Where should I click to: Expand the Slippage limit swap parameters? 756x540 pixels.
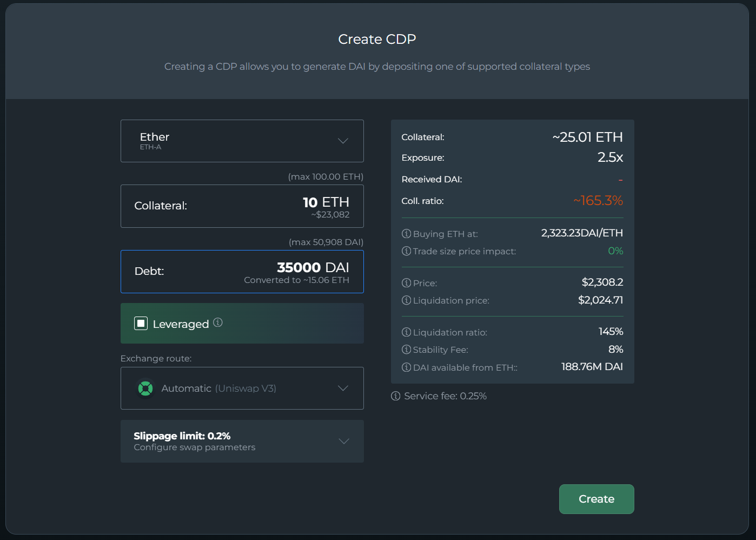pos(242,442)
